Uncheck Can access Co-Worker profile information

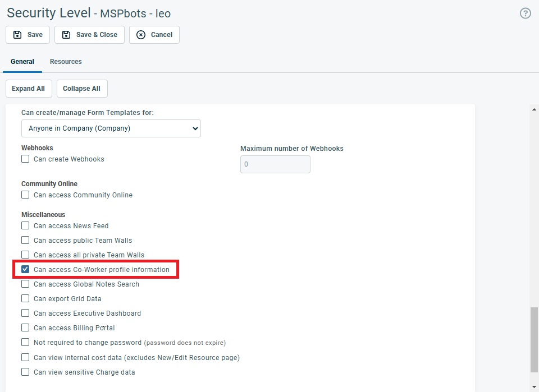pos(25,269)
